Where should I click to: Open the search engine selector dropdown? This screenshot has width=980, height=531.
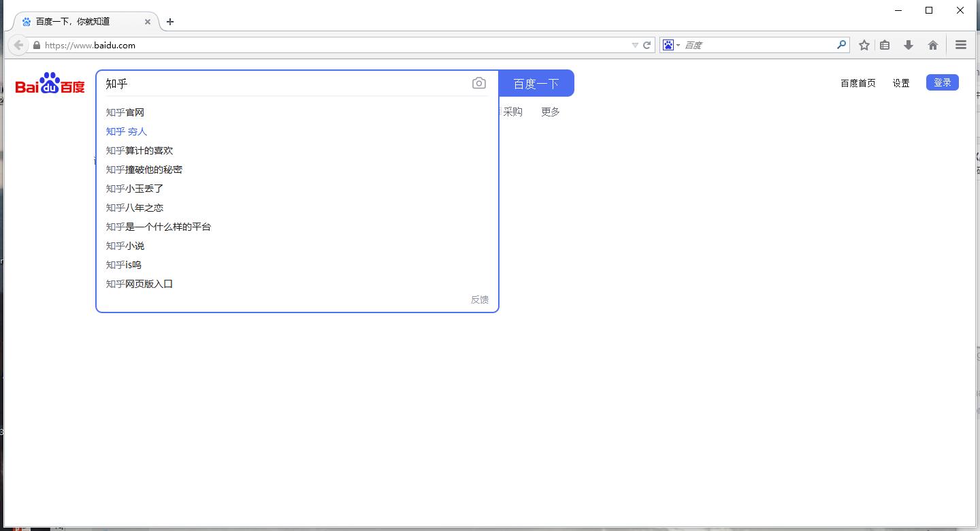coord(672,45)
